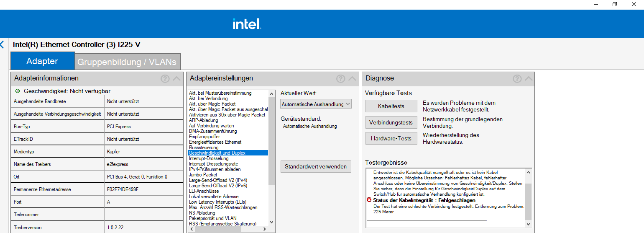644x233 pixels.
Task: Collapse the Adapterinformationen panel
Action: 176,78
